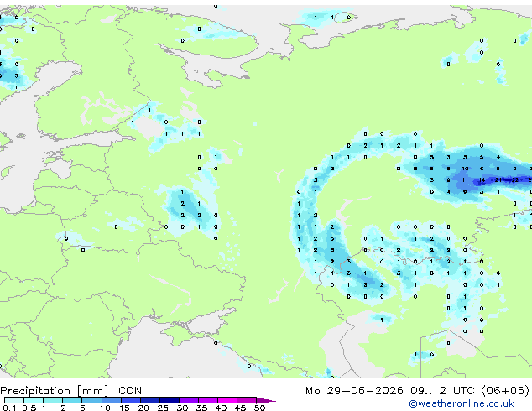Click the 25–30 mm dark navy swatch

(169, 400)
